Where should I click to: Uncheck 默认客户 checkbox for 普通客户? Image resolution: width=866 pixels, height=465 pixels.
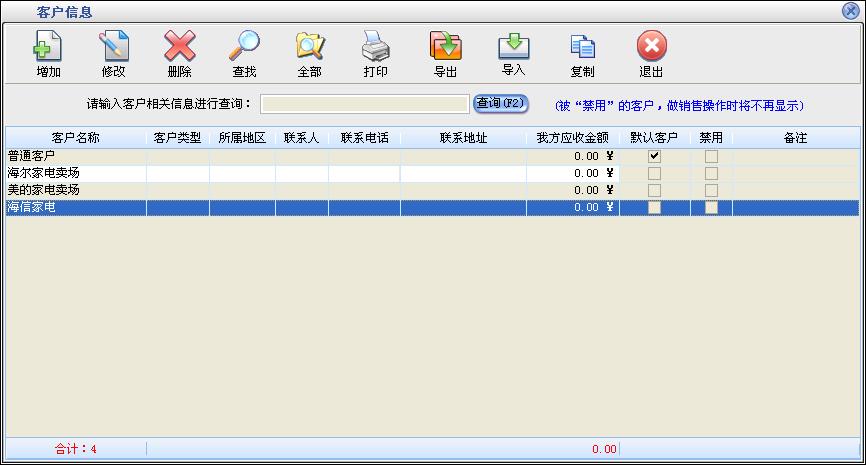click(x=655, y=156)
